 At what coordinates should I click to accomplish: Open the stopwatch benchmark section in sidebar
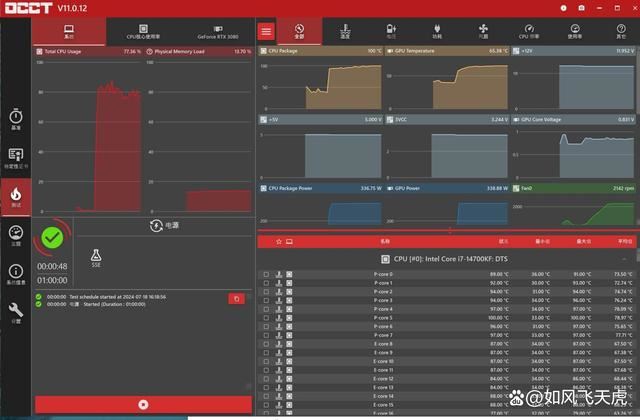[15, 119]
